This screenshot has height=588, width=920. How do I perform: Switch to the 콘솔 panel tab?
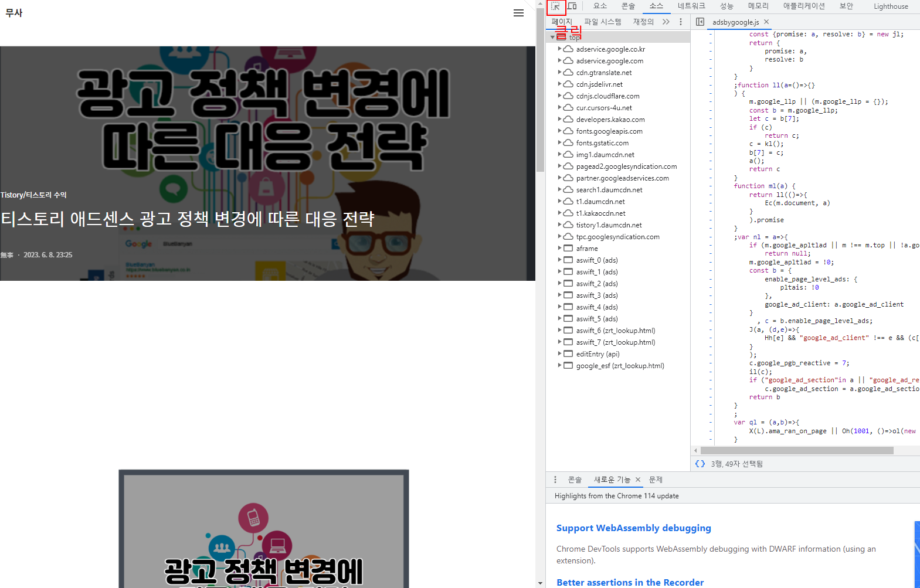[629, 6]
